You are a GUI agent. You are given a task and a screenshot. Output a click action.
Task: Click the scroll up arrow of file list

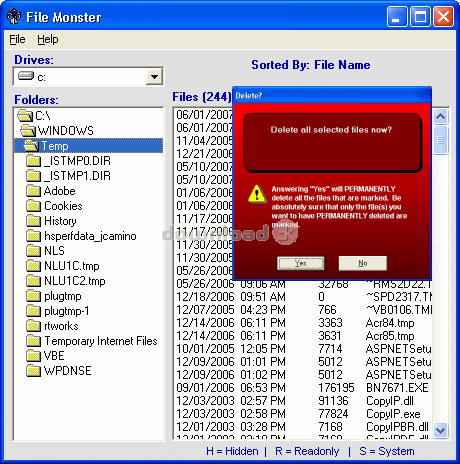(440, 116)
